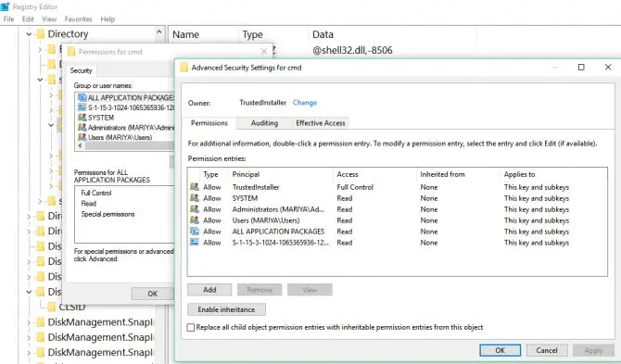
Task: Click the folder icon in Advanced Security Settings title
Action: click(x=184, y=68)
